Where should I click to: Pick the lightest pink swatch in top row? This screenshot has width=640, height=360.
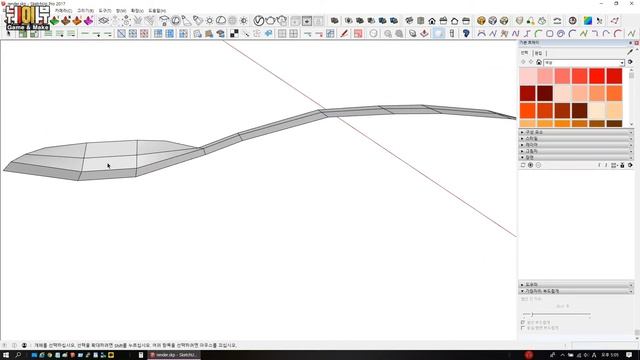(x=528, y=76)
